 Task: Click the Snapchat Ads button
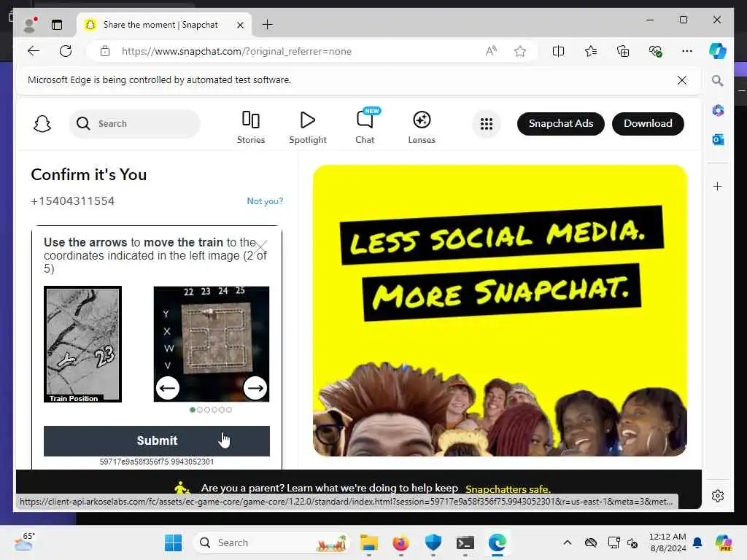561,124
